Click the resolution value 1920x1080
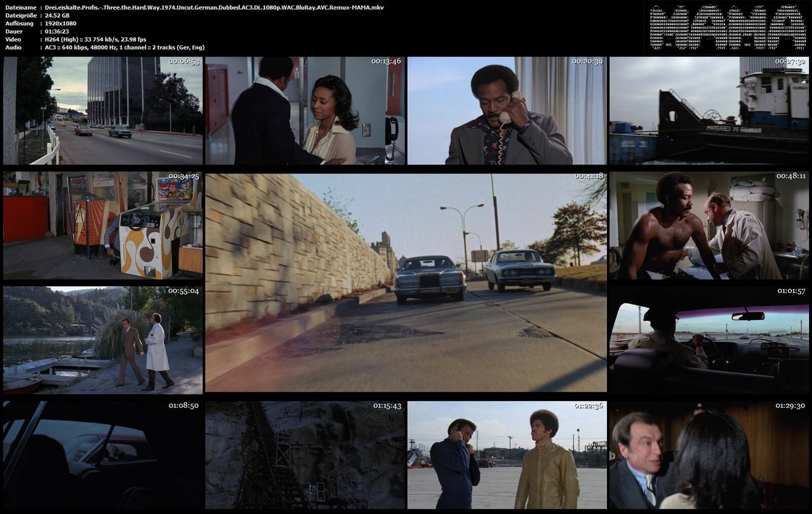812x514 pixels. [x=60, y=23]
